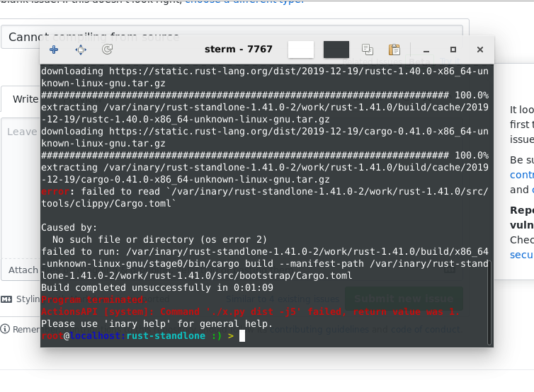This screenshot has height=392, width=534.
Task: Click the first '100.0%' progress line
Action: 265,96
